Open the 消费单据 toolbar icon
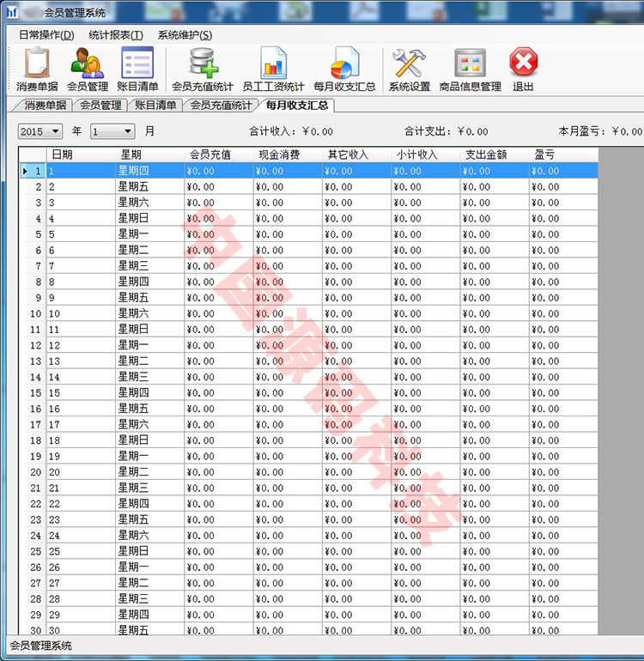644x661 pixels. point(37,70)
